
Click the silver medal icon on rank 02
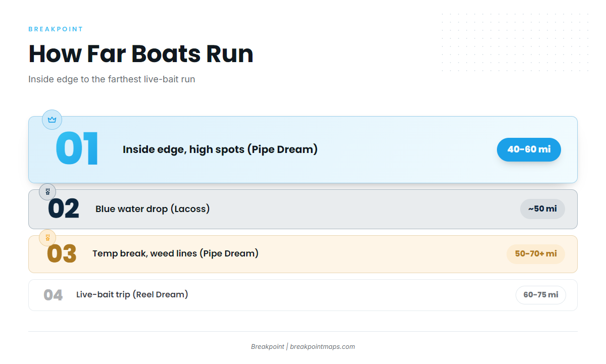click(x=47, y=192)
